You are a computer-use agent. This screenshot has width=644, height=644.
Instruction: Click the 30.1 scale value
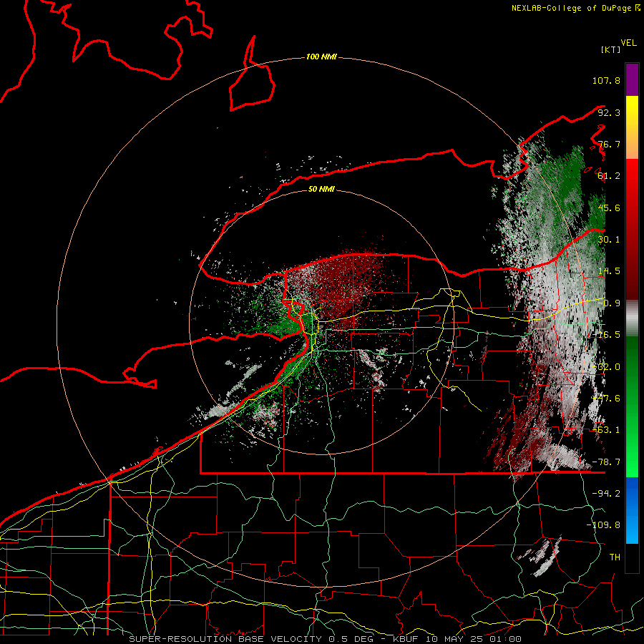point(609,240)
